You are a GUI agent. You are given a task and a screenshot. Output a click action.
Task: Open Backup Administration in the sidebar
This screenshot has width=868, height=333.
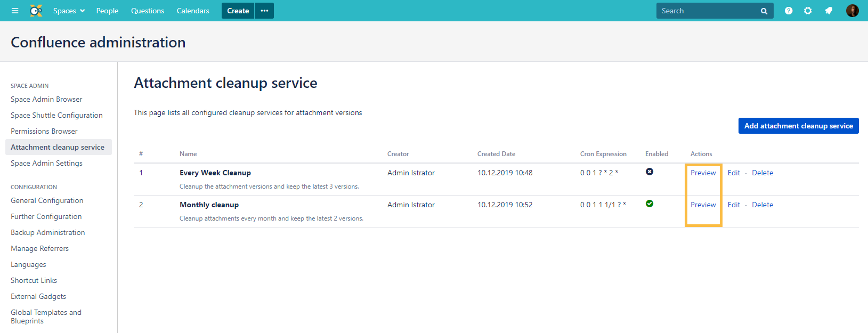click(48, 232)
